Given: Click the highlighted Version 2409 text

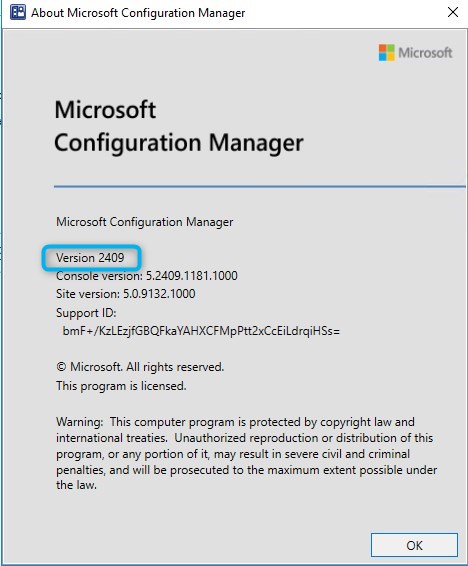Looking at the screenshot, I should click(90, 258).
